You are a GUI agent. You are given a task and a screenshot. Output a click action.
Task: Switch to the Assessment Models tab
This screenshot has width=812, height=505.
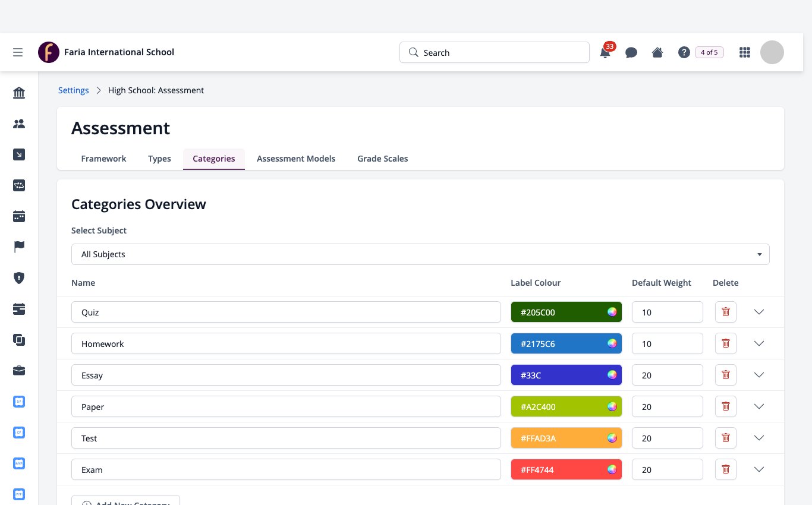[x=296, y=159]
